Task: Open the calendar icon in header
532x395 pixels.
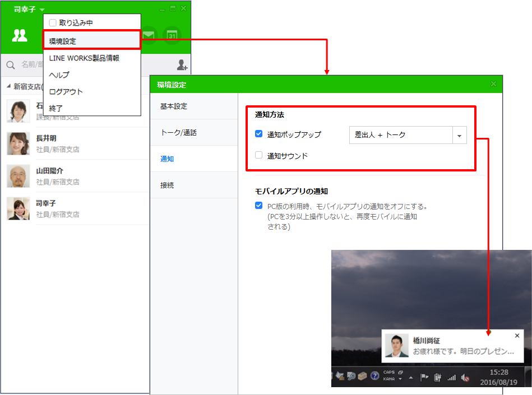Action: pos(172,35)
